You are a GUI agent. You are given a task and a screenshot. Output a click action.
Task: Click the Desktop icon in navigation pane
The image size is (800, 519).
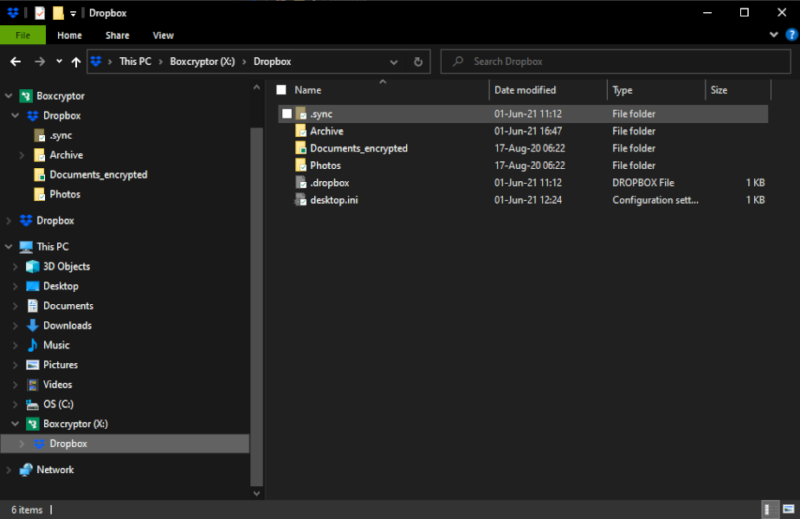point(33,286)
